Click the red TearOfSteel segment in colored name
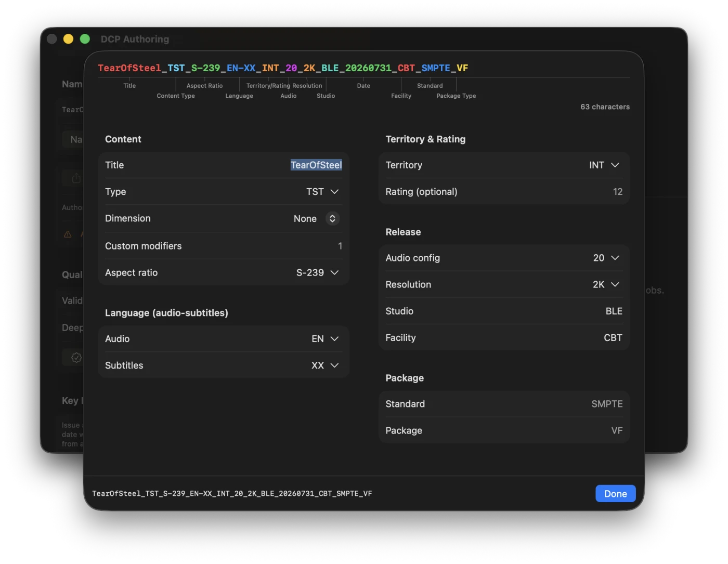Image resolution: width=728 pixels, height=564 pixels. pos(129,68)
